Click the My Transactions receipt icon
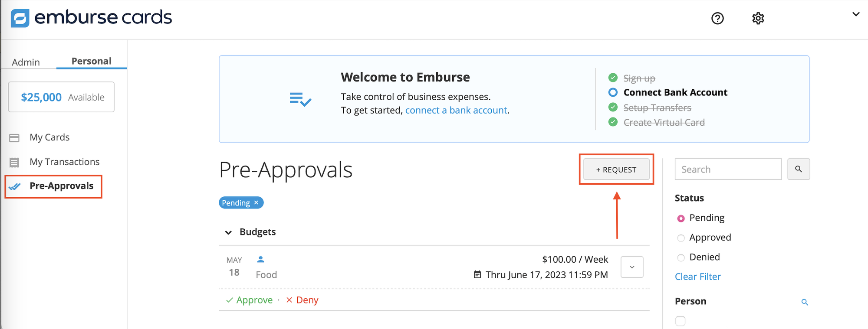 [14, 163]
